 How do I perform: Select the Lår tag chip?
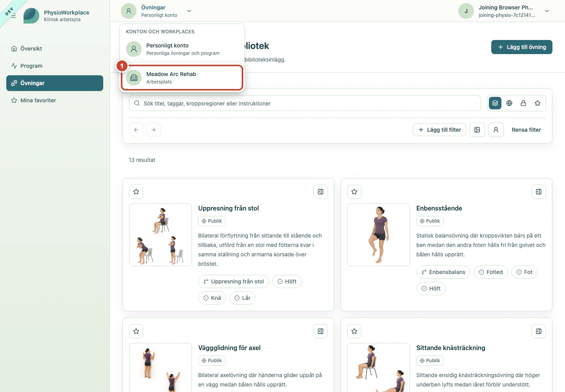242,298
